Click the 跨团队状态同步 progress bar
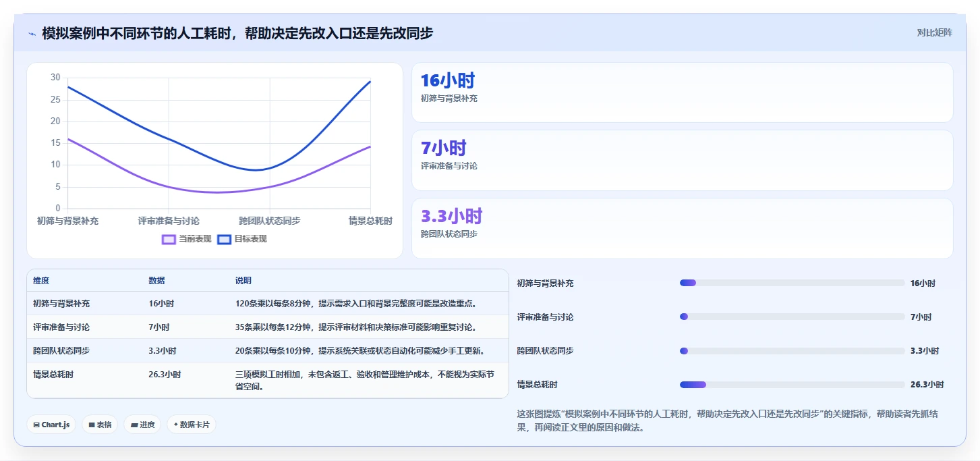Image resolution: width=980 pixels, height=461 pixels. point(792,351)
